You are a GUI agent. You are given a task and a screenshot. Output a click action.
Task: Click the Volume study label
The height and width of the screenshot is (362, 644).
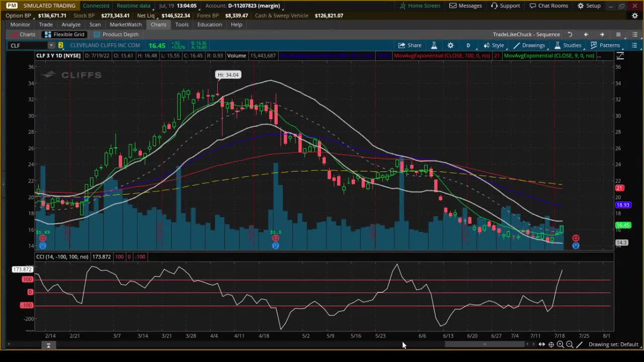(x=236, y=56)
